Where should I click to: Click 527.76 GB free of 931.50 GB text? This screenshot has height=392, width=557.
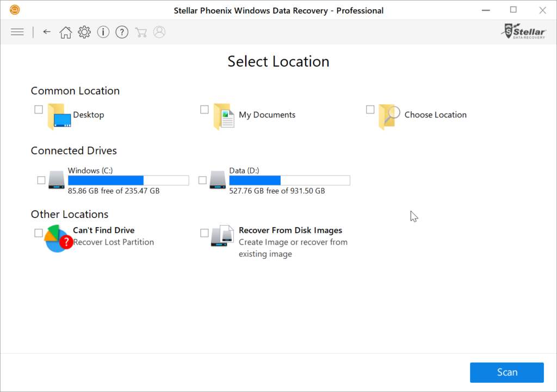[x=277, y=191]
